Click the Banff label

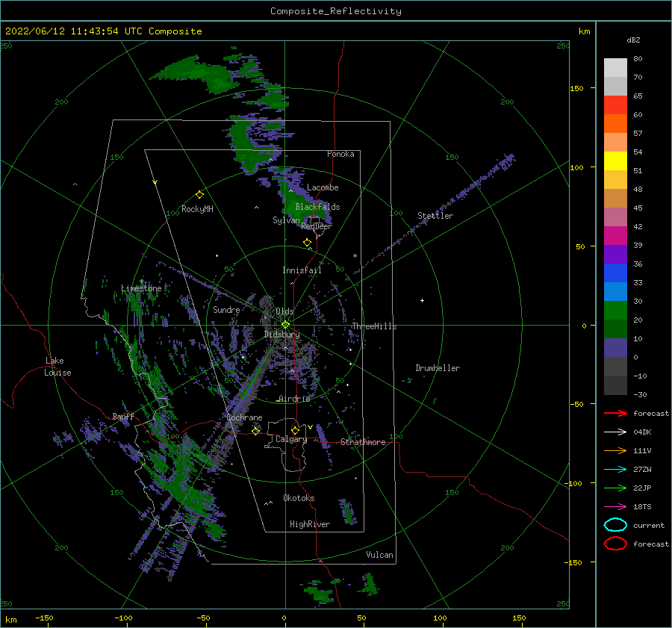click(123, 417)
